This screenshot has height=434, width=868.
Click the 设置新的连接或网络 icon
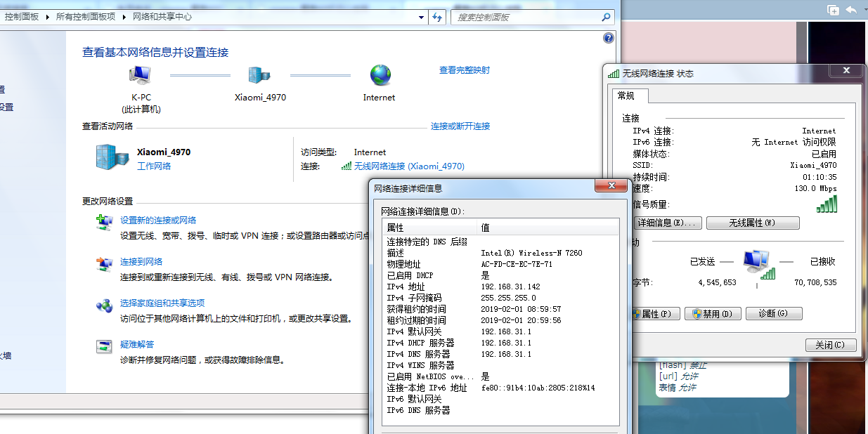coord(104,222)
